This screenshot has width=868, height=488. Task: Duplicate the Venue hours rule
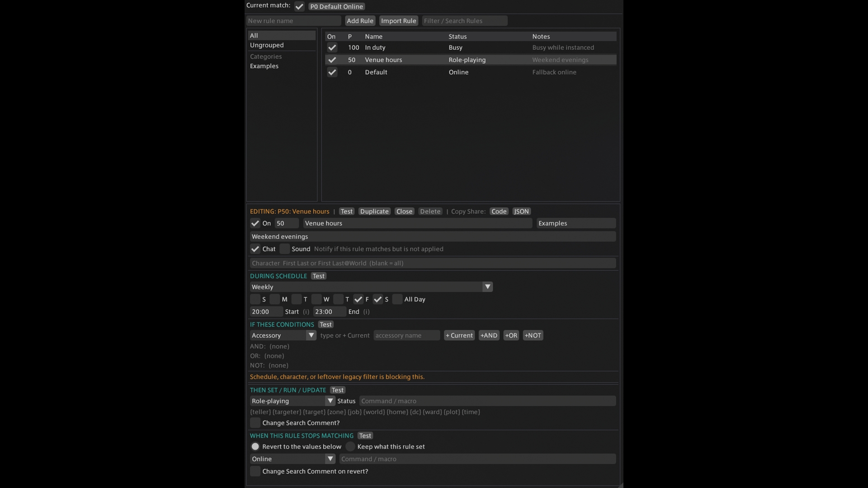point(374,211)
